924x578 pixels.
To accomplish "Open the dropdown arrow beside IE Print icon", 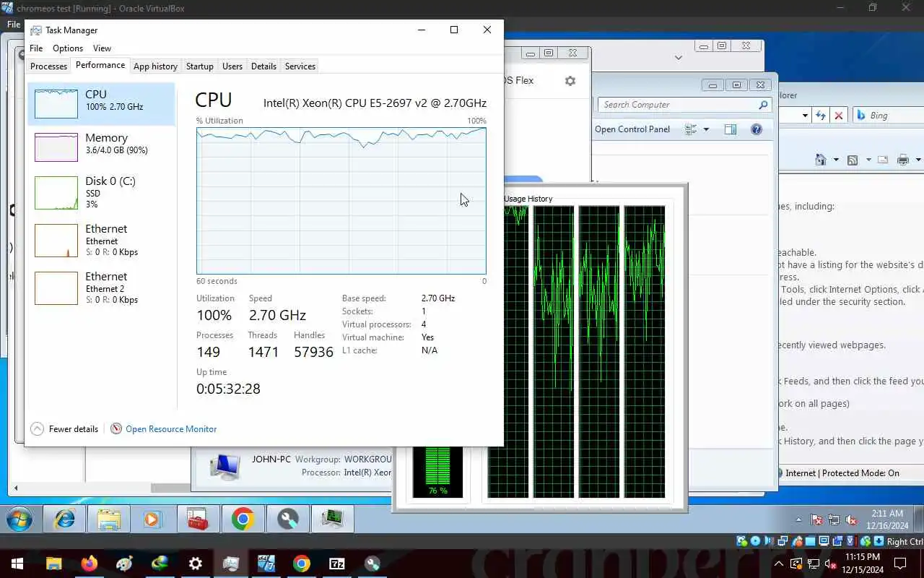I will click(x=918, y=160).
